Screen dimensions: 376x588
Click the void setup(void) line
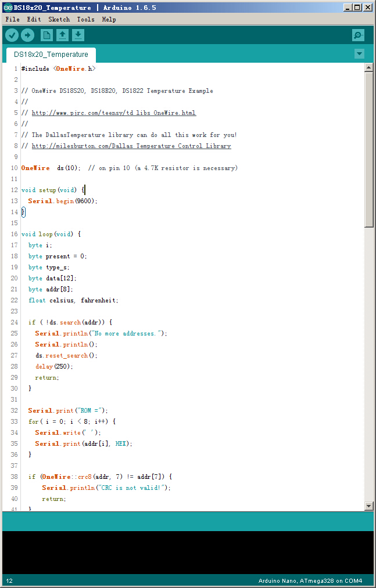[x=53, y=190]
